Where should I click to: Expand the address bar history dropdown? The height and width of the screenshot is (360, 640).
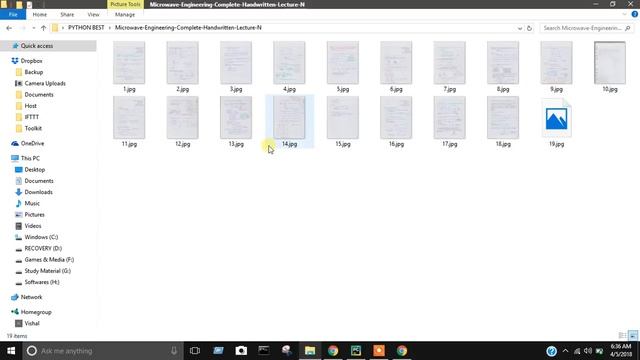[x=520, y=28]
